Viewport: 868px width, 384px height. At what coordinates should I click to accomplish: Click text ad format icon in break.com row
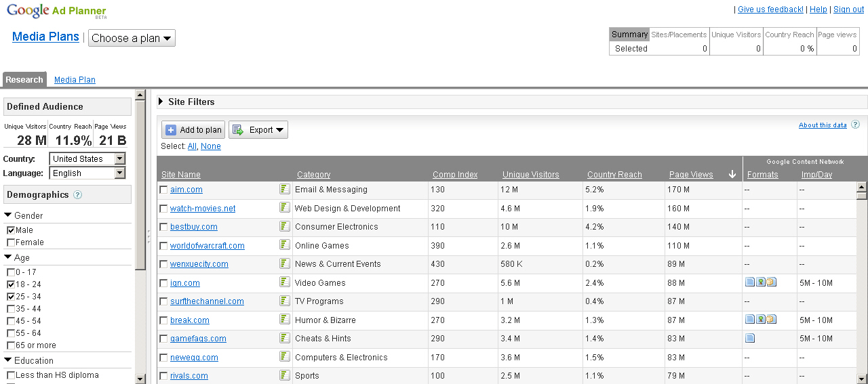pyautogui.click(x=750, y=320)
